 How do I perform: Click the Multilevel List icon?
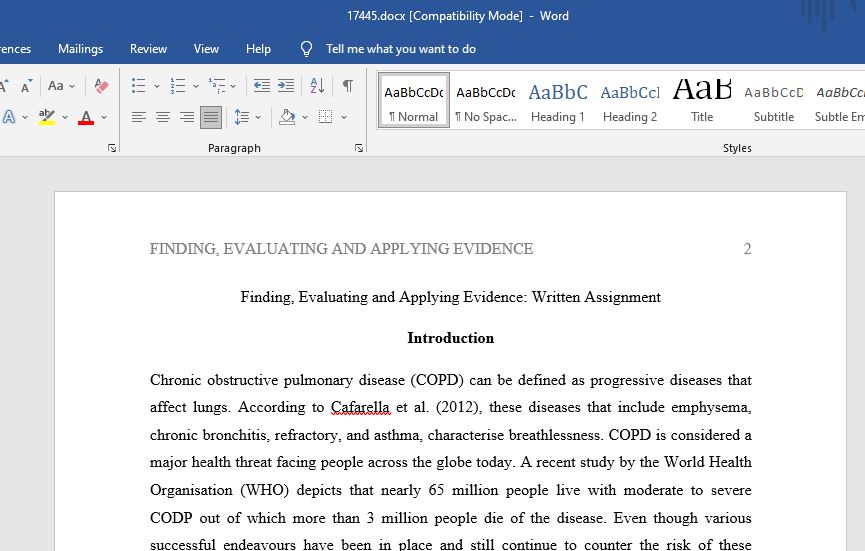[217, 86]
